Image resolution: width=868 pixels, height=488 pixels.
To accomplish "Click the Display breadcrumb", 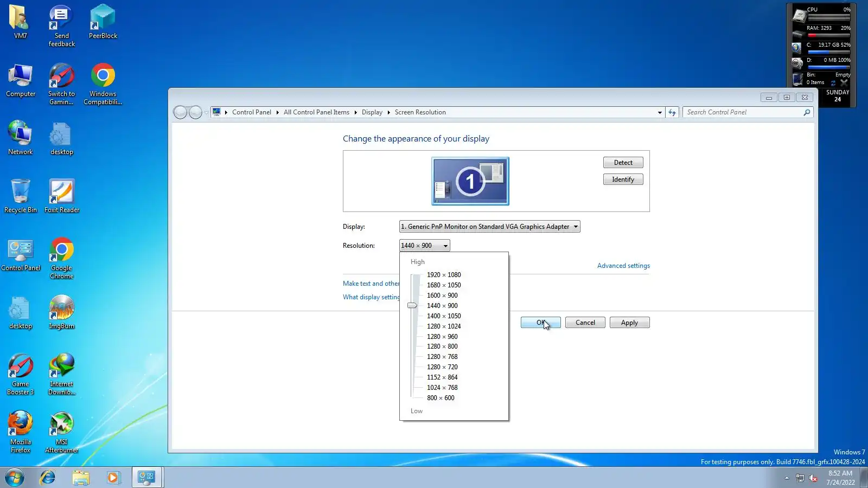I will pos(372,112).
